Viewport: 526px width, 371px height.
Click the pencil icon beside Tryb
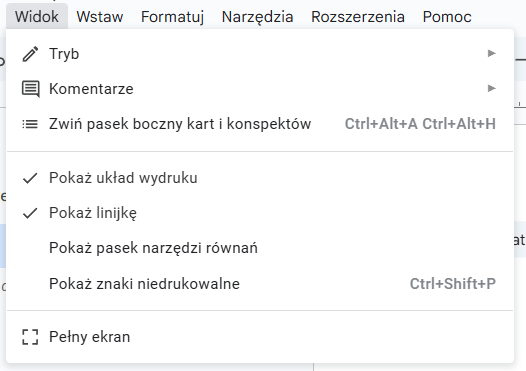[x=30, y=54]
